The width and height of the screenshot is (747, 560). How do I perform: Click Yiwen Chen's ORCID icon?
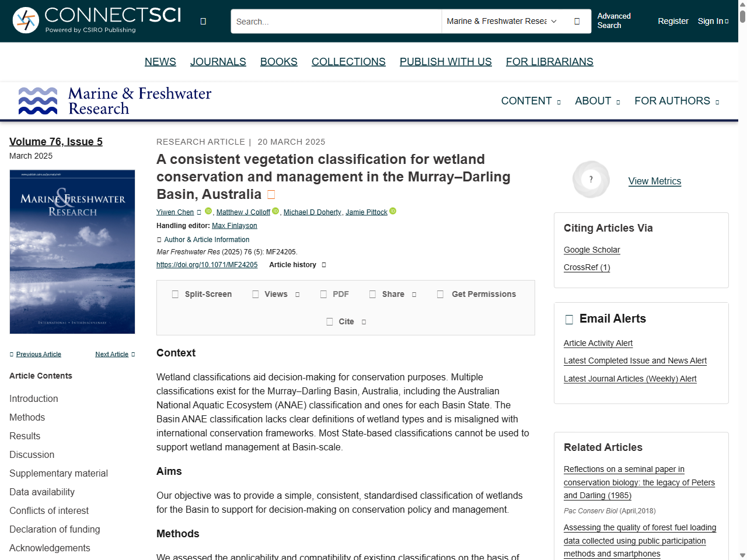208,211
